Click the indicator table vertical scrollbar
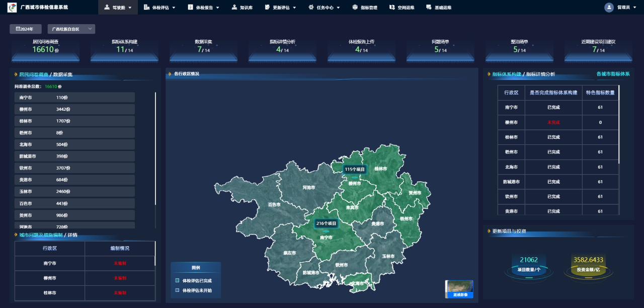 click(x=619, y=125)
